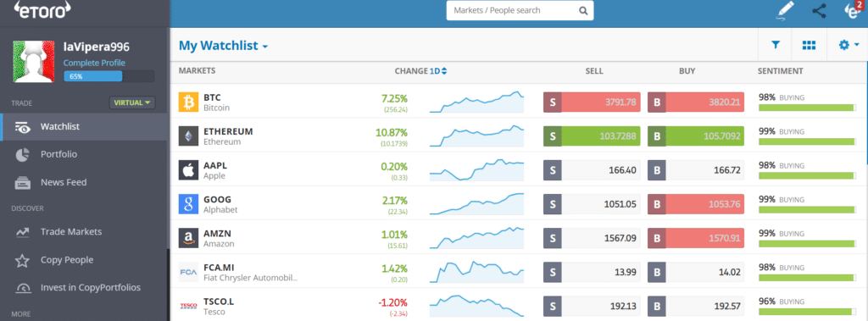Buy BTC at 3820.21
This screenshot has height=321, width=868.
click(x=696, y=102)
